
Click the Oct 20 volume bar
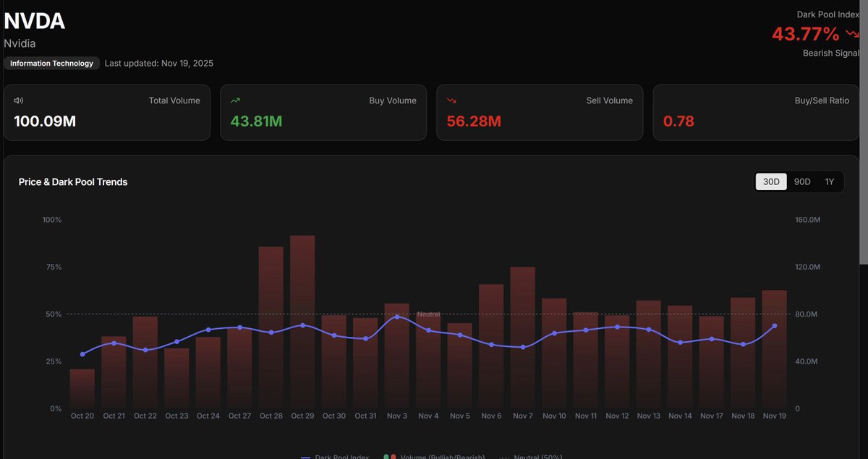(x=82, y=389)
